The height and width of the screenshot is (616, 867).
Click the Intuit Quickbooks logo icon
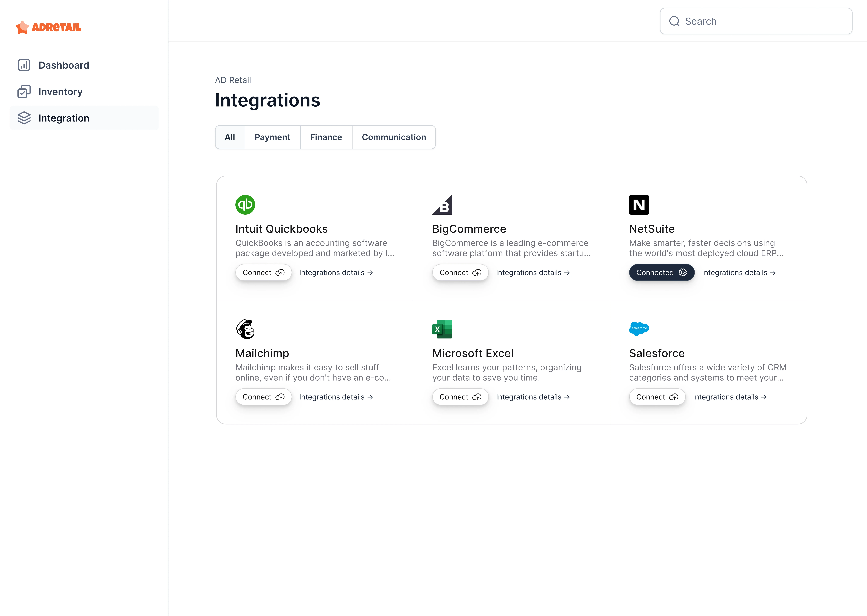click(245, 205)
